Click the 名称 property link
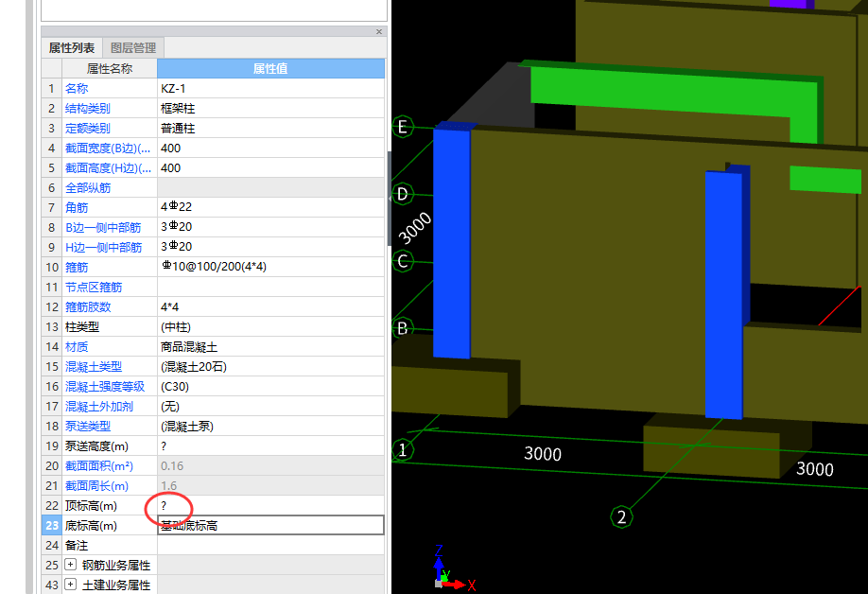 tap(77, 89)
